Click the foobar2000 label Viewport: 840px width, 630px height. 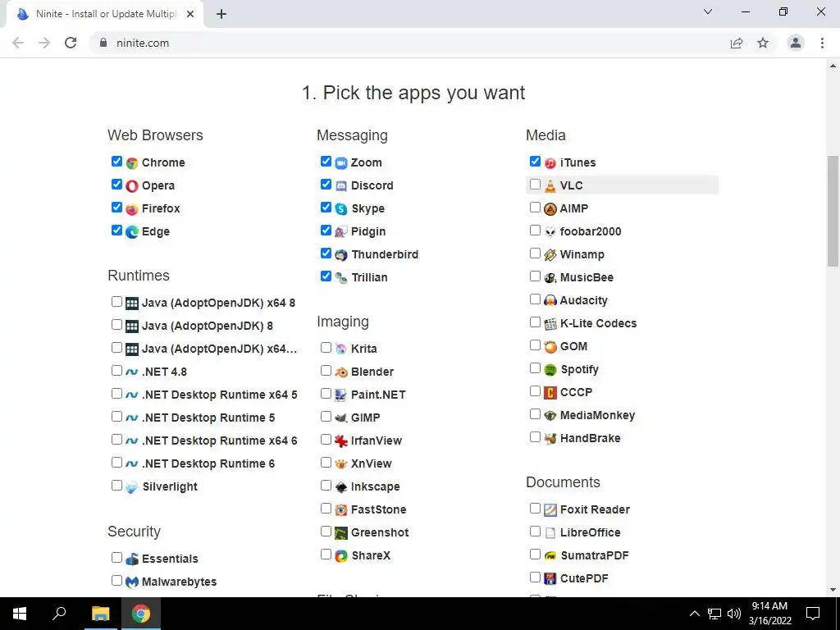click(x=591, y=231)
